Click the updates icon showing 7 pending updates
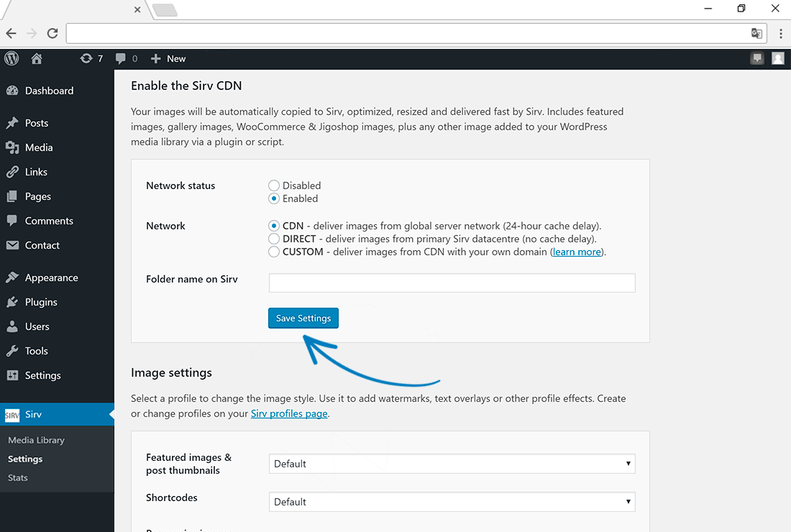 (88, 58)
